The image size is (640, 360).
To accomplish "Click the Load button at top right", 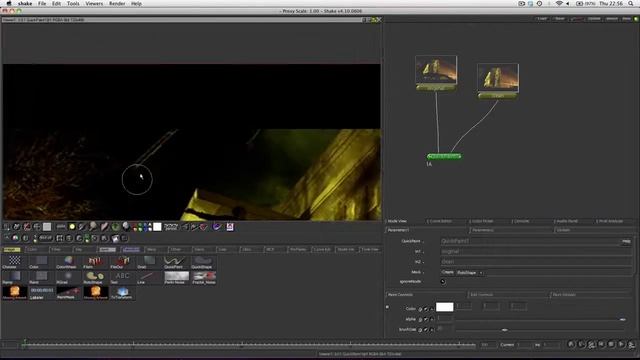I will point(542,19).
